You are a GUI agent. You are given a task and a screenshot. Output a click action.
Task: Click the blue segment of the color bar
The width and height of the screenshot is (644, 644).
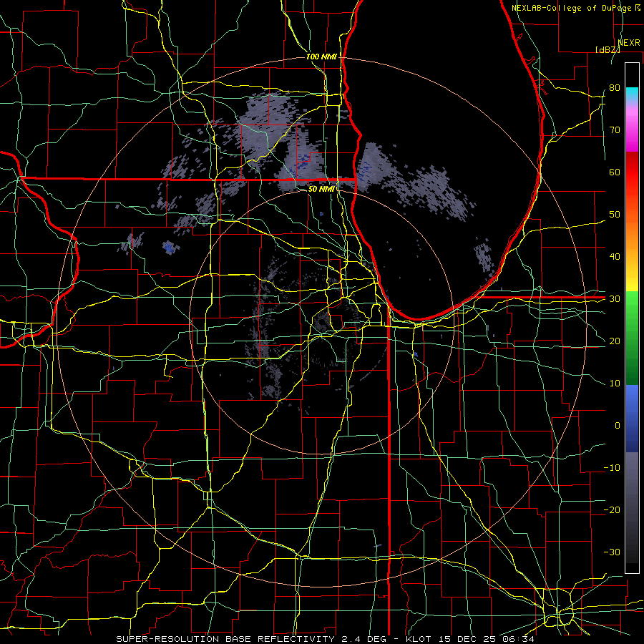pyautogui.click(x=632, y=419)
